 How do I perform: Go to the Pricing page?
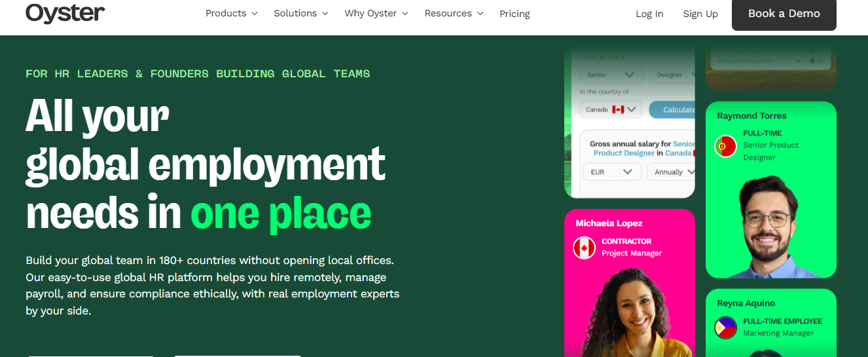(515, 14)
